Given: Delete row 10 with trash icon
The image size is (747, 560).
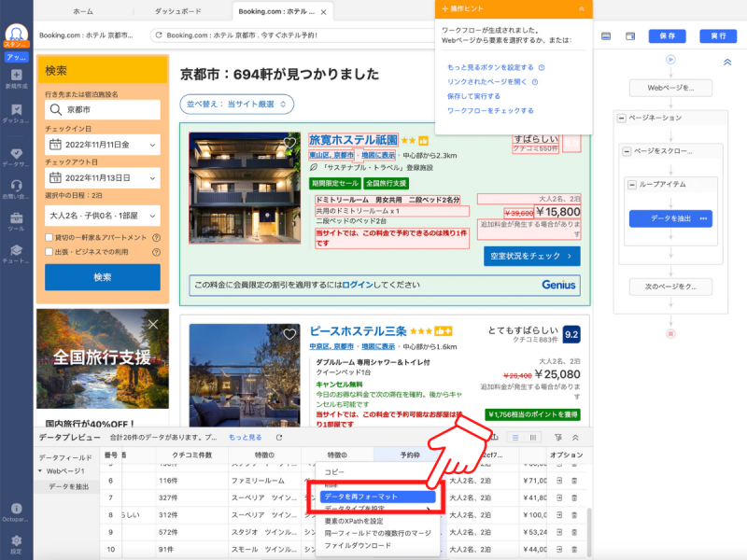Looking at the screenshot, I should pos(574,549).
